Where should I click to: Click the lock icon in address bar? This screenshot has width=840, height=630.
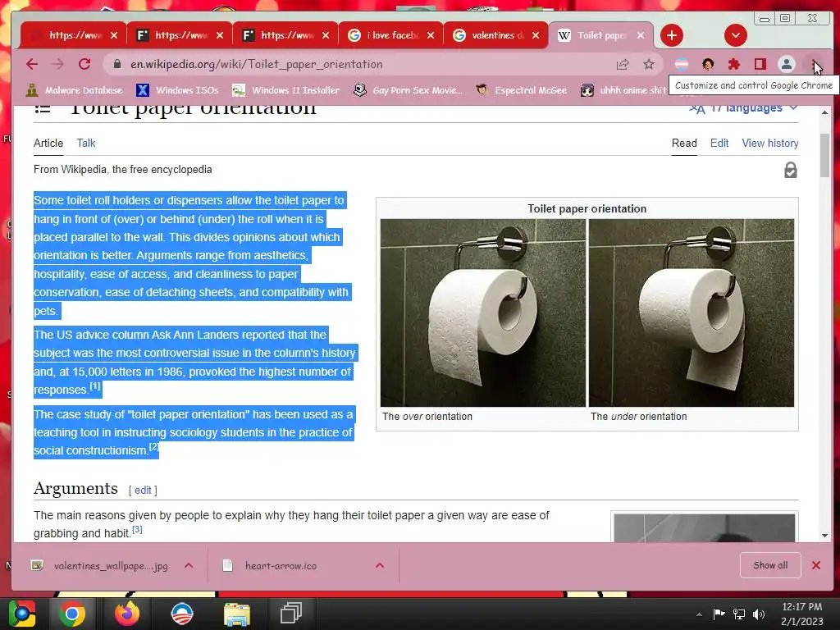point(117,64)
